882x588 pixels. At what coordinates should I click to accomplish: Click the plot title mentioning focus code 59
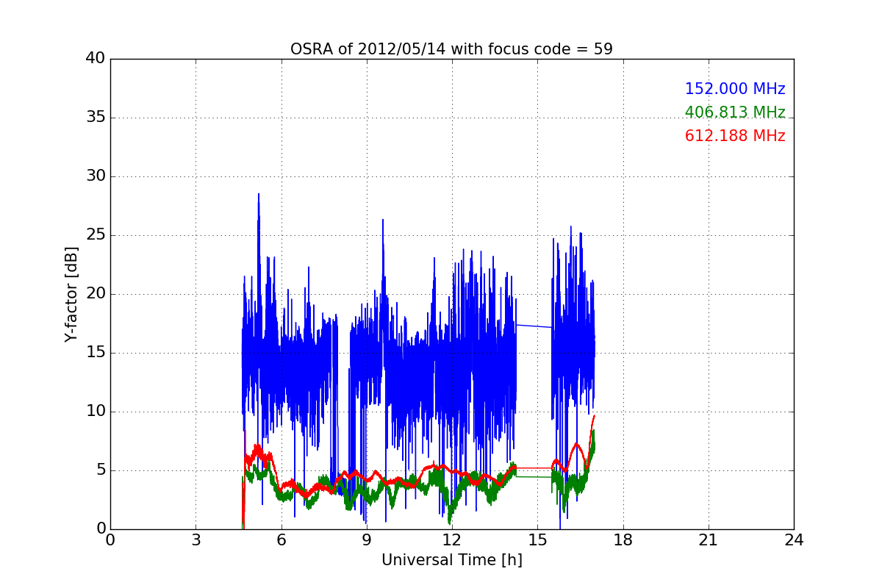pyautogui.click(x=451, y=49)
